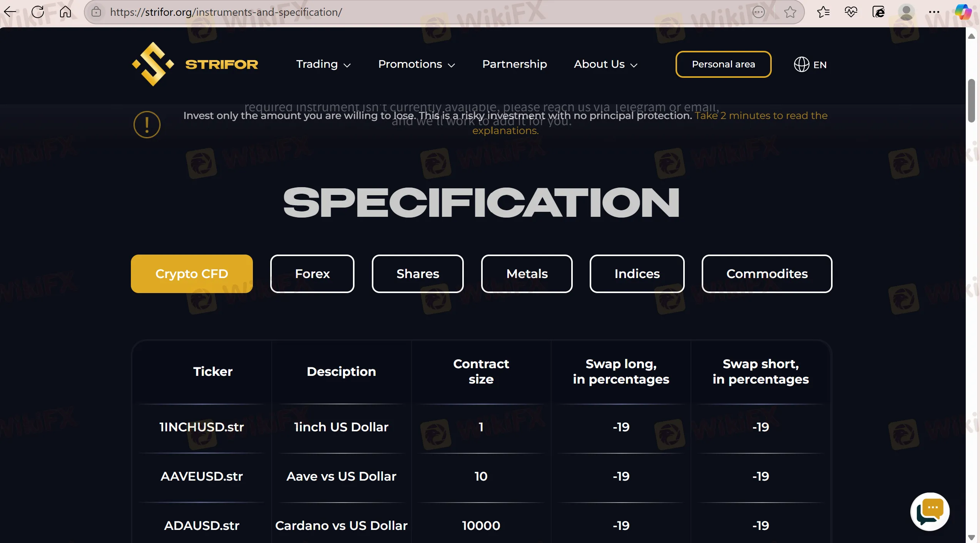Click the address bar URL field

(423, 12)
